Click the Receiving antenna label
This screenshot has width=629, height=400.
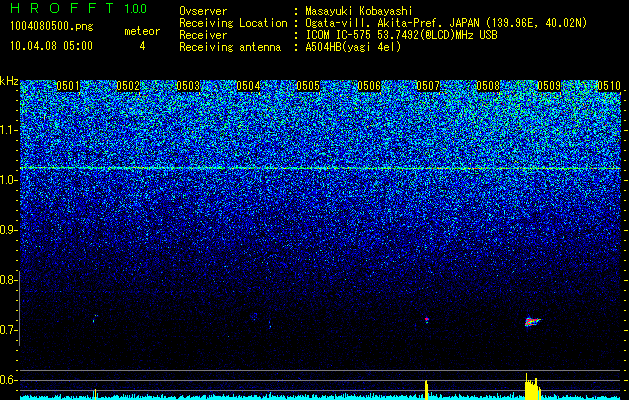click(230, 47)
